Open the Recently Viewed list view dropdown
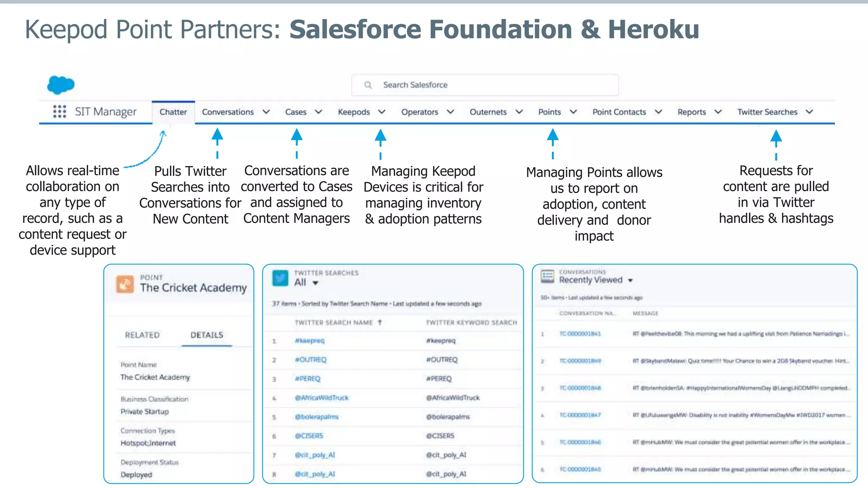Viewport: 868px width, 488px height. 630,280
